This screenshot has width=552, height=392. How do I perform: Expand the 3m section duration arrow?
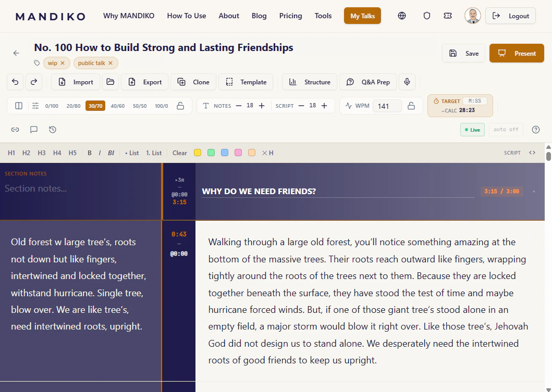tap(179, 180)
